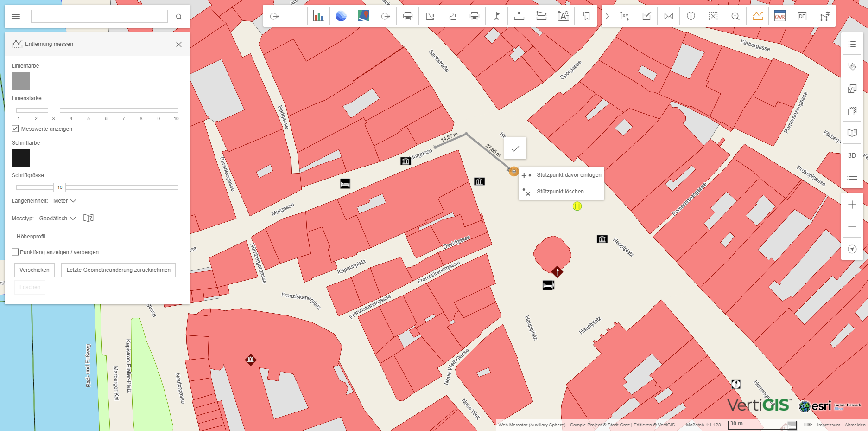Click Letzte Geometrieänderung zurücknehmen button

tap(118, 270)
